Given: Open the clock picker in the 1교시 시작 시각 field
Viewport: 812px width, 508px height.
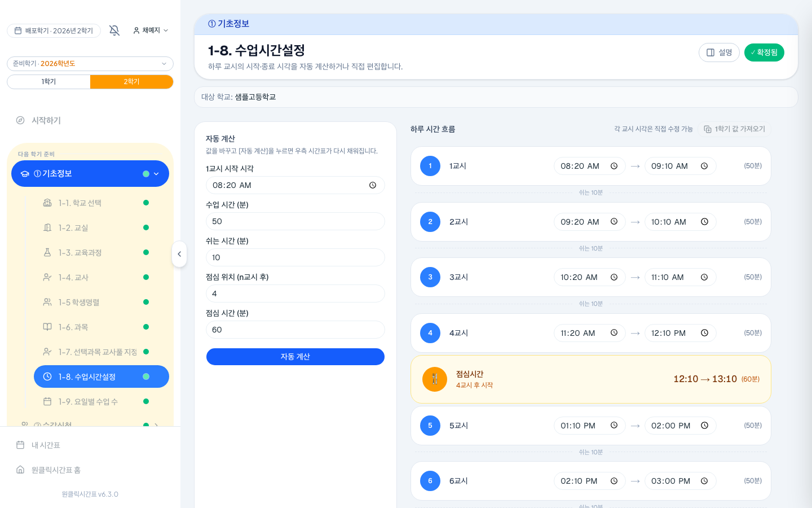Looking at the screenshot, I should point(373,185).
